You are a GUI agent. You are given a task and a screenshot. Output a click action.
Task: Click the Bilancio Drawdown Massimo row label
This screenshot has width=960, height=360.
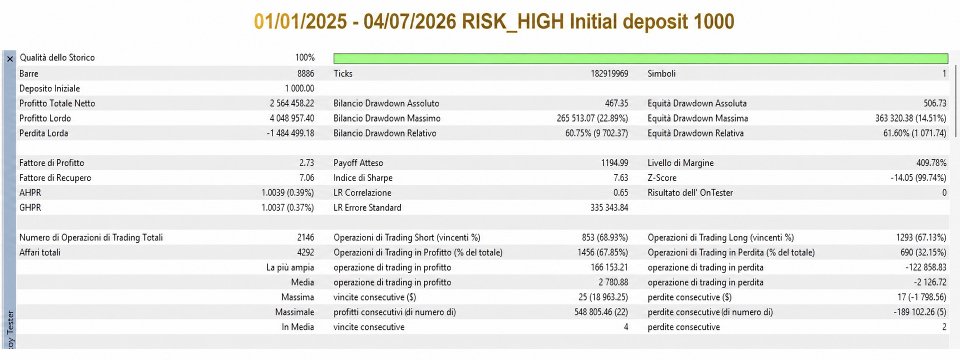pos(387,118)
